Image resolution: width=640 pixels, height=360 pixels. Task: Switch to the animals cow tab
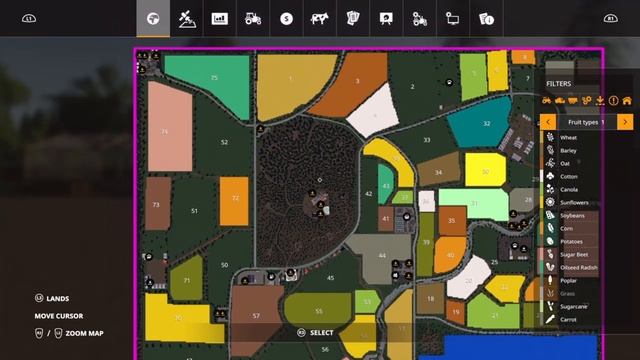(x=320, y=18)
